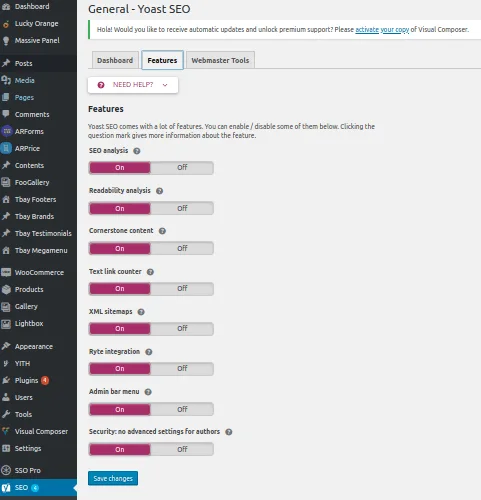Click the SSO Pro circular icon
481x500 pixels.
click(6, 470)
